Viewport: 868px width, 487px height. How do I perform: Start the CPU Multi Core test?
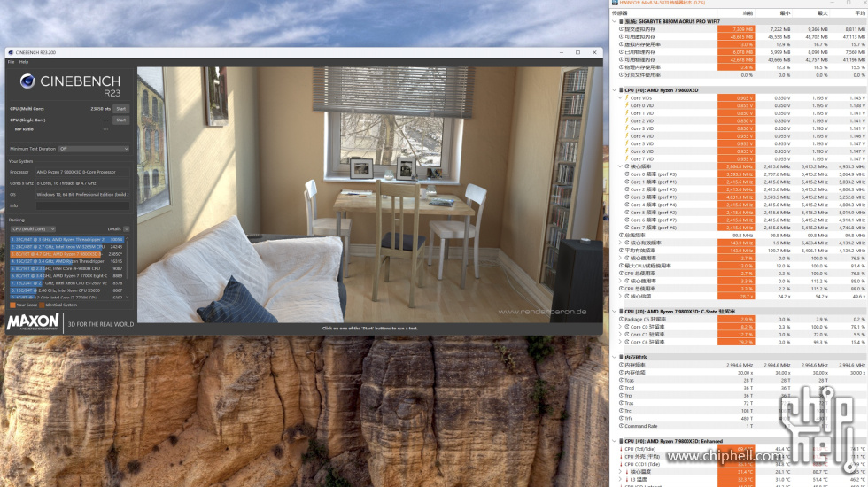pos(121,109)
